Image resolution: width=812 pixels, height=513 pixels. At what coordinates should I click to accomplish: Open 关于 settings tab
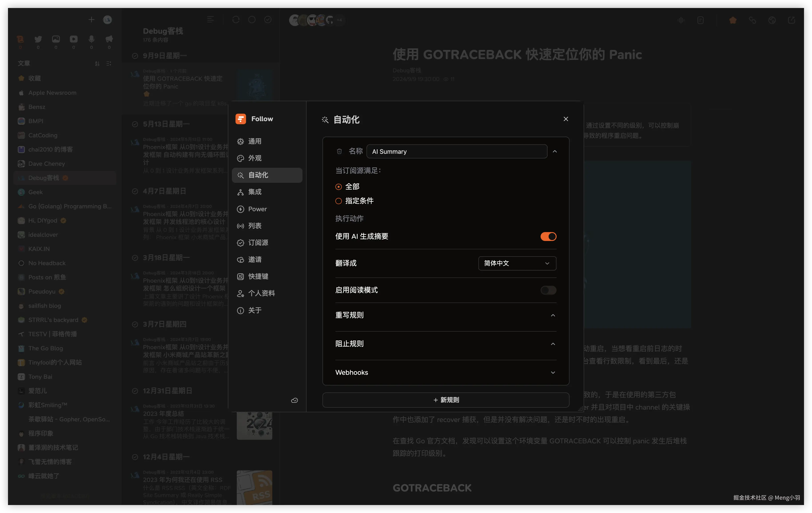click(x=267, y=311)
